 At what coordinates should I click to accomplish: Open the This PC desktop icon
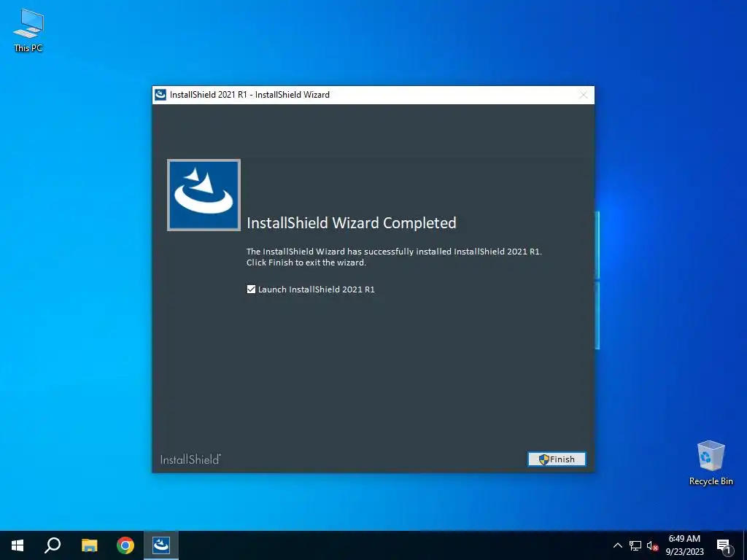point(28,30)
